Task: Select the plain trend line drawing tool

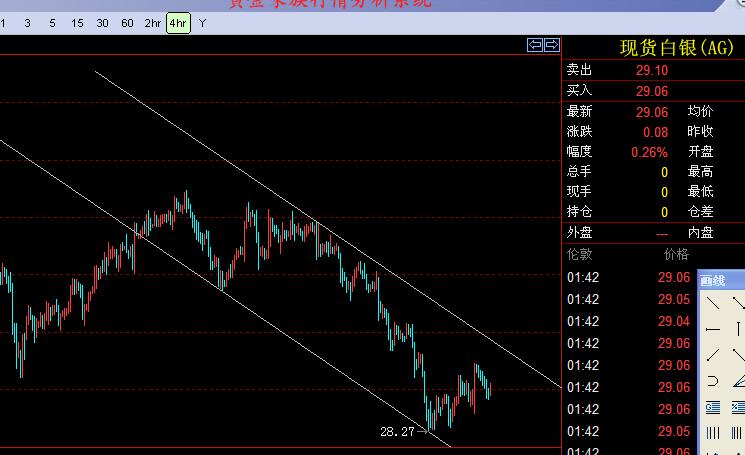Action: pos(713,303)
